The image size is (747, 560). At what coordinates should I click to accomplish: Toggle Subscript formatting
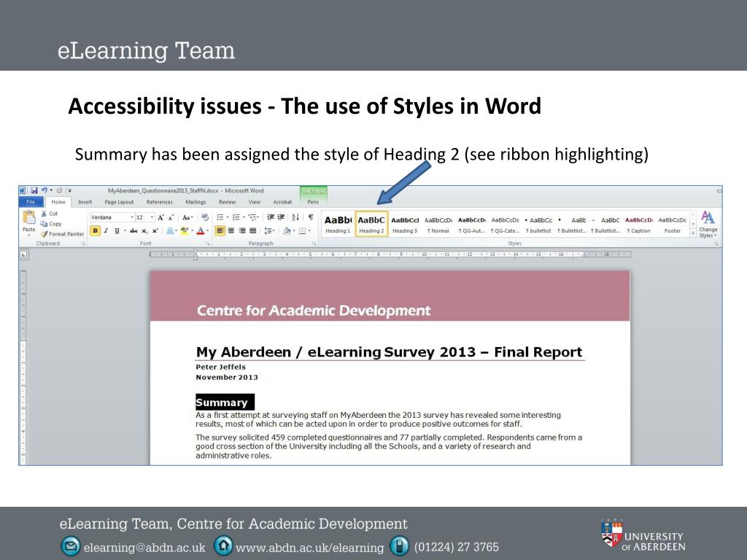click(x=144, y=231)
